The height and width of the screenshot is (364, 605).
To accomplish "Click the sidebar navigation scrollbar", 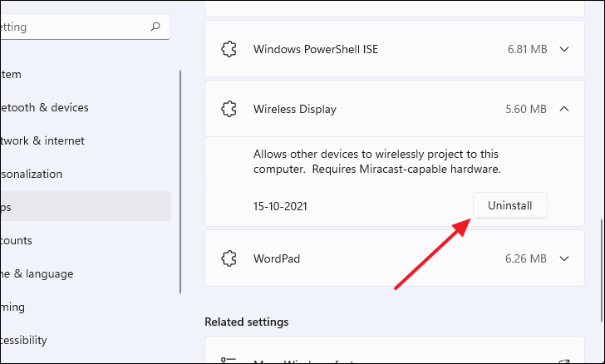I will pyautogui.click(x=180, y=183).
